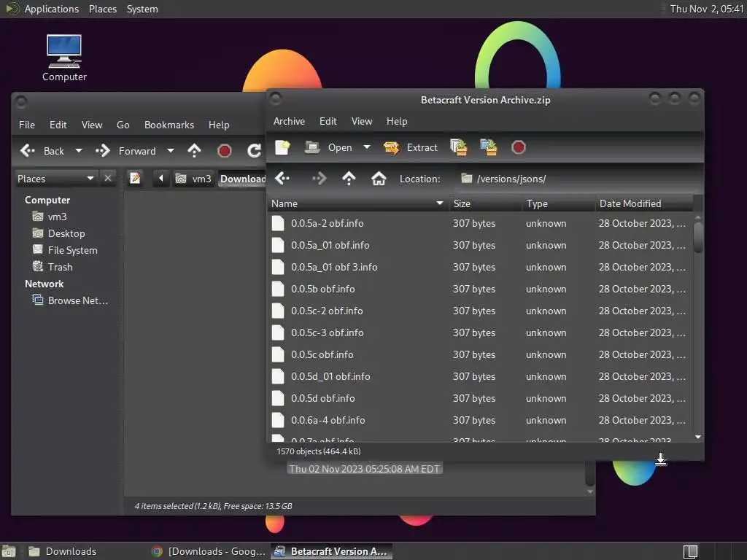Click the path bar left scroll arrow

[x=161, y=179]
